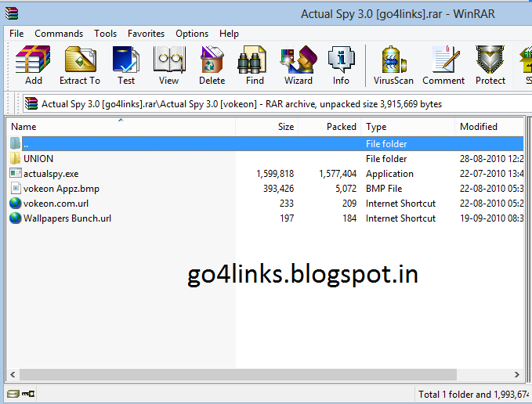Select the actualspy.exe file name

(51, 174)
